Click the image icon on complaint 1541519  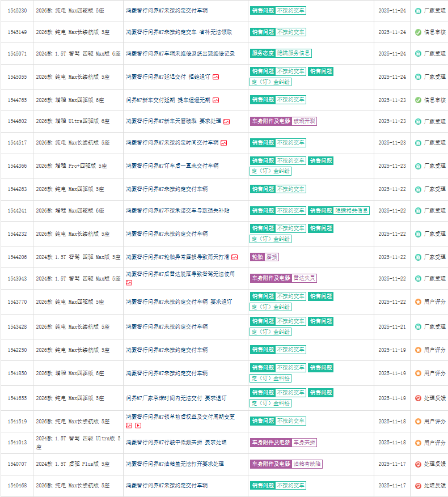point(129,426)
